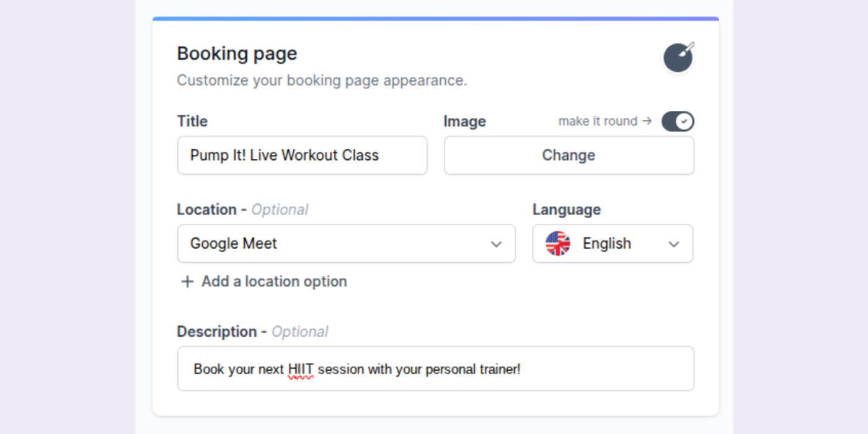The width and height of the screenshot is (868, 434).
Task: Click 'Add a location option'
Action: (273, 281)
